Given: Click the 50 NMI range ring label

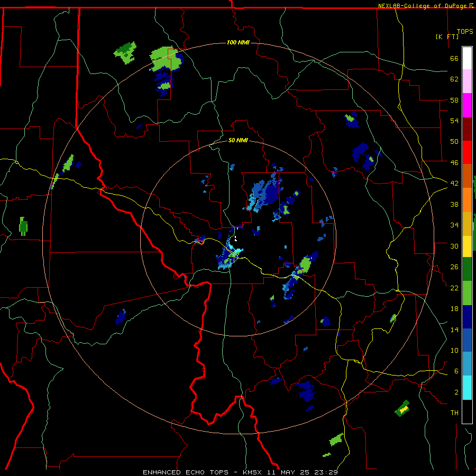Looking at the screenshot, I should pos(238,140).
